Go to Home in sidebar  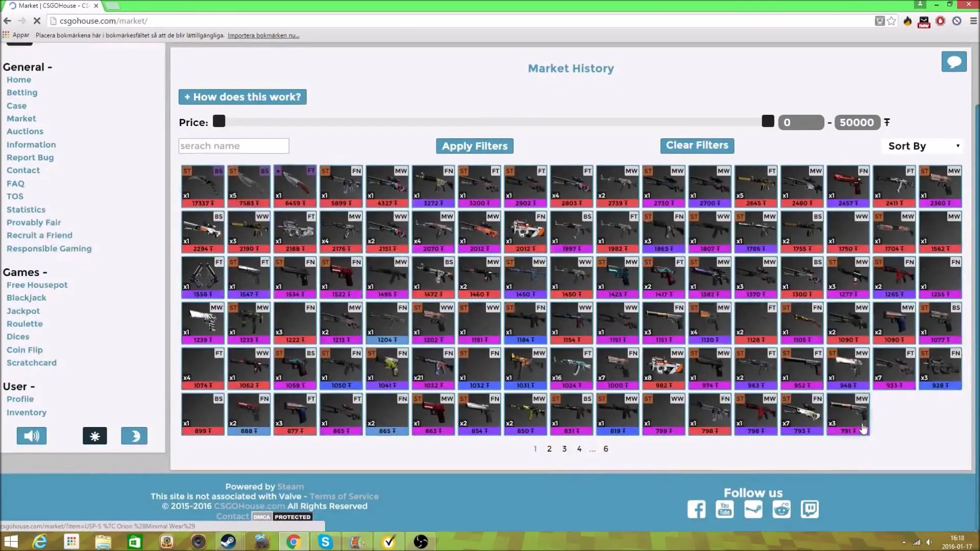[x=19, y=80]
